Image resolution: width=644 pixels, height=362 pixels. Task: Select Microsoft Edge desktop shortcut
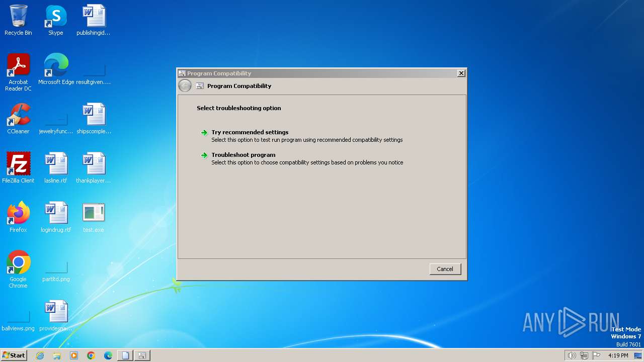click(x=56, y=70)
